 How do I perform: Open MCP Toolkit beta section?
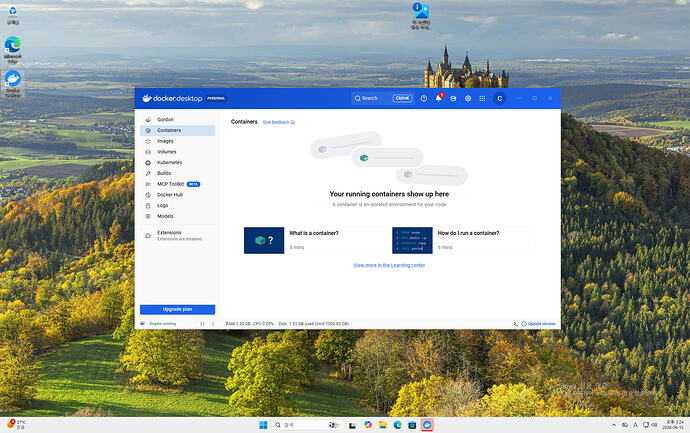(x=177, y=184)
